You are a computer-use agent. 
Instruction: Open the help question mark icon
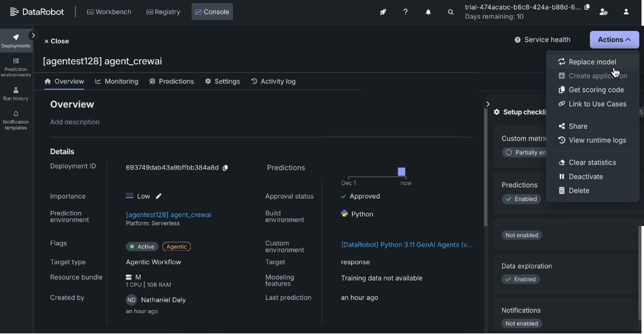[405, 12]
